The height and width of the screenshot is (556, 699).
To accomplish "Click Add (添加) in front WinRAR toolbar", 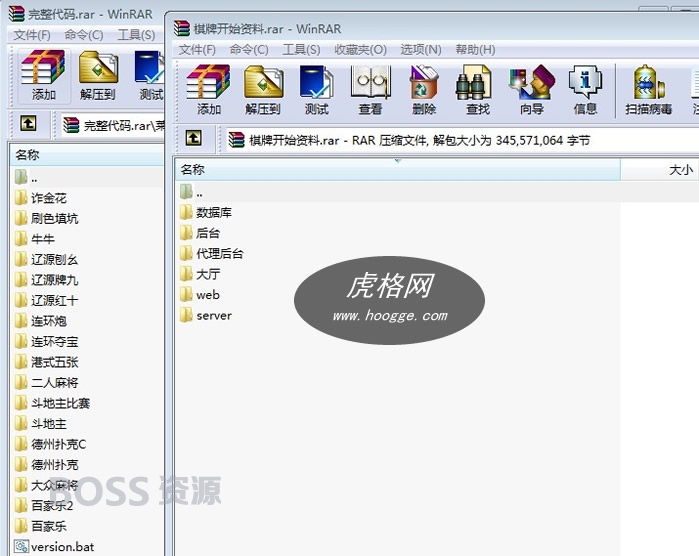I will coord(209,90).
